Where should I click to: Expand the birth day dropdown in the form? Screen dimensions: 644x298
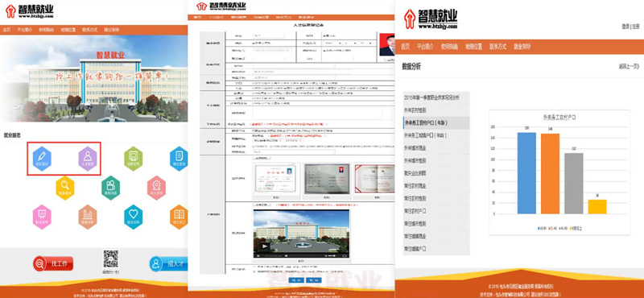point(365,43)
